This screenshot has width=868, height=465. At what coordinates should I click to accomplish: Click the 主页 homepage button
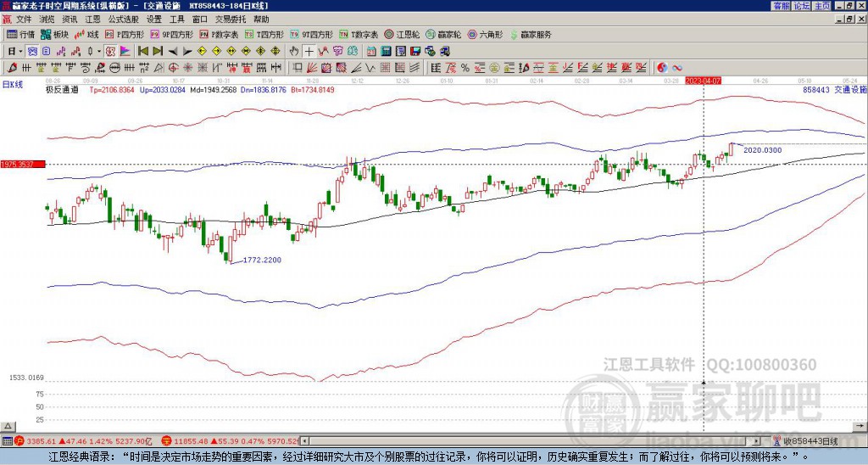[822, 6]
